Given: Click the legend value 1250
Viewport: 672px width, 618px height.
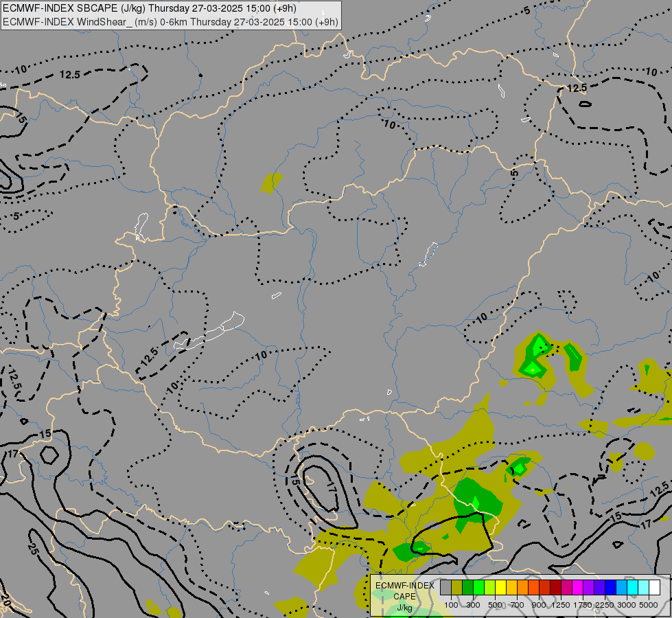Looking at the screenshot, I should (561, 605).
